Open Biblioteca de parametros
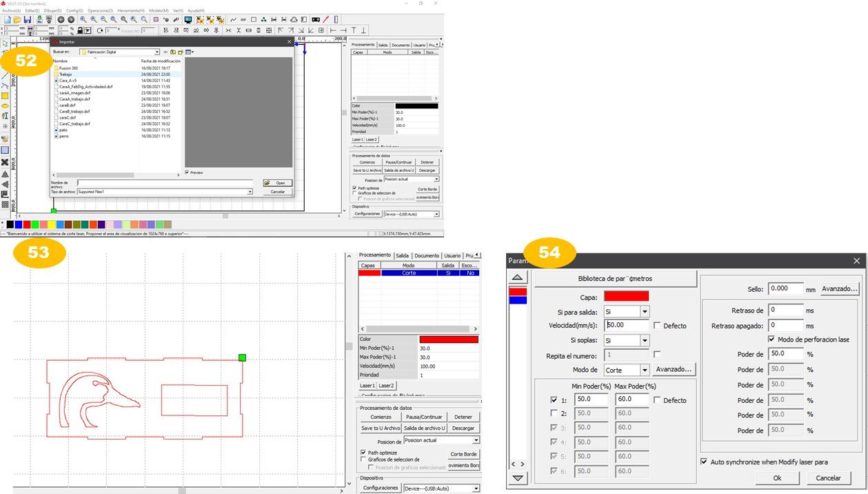The width and height of the screenshot is (868, 494). 615,279
